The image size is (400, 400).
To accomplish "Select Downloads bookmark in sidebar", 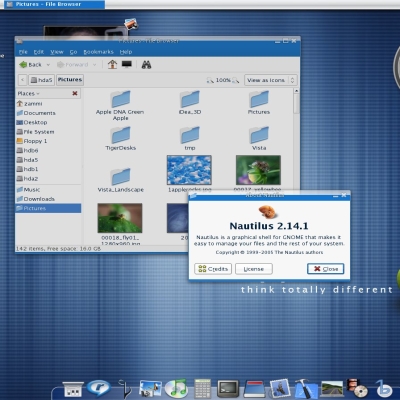I will pos(48,199).
